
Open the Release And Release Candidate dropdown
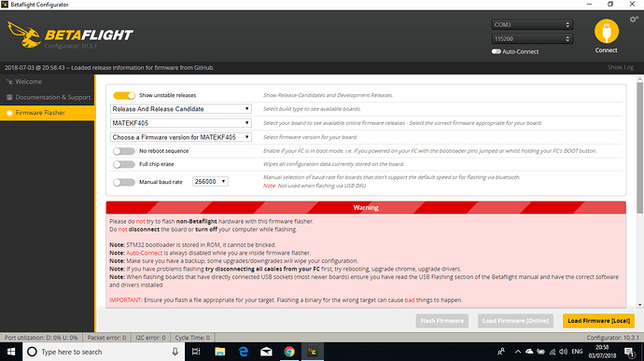pyautogui.click(x=181, y=109)
